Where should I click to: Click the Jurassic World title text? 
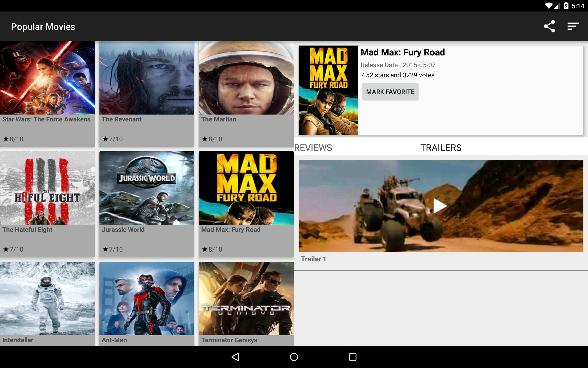pos(123,230)
